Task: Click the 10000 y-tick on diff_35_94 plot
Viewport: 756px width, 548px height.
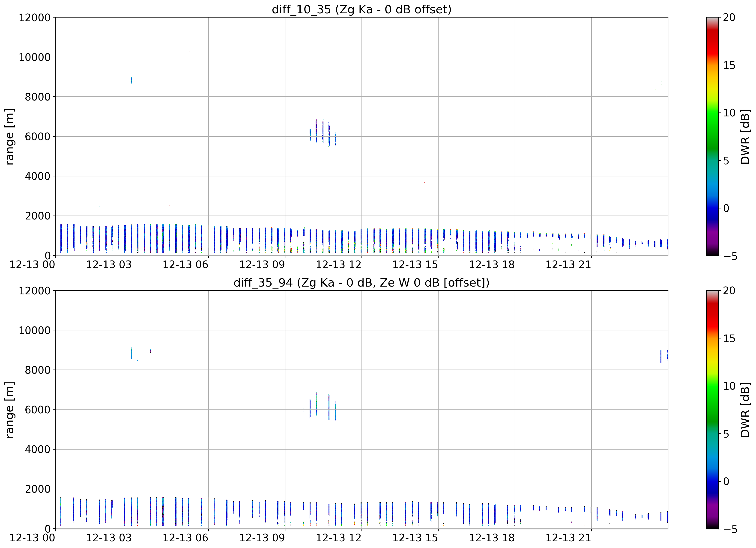Action: [35, 330]
